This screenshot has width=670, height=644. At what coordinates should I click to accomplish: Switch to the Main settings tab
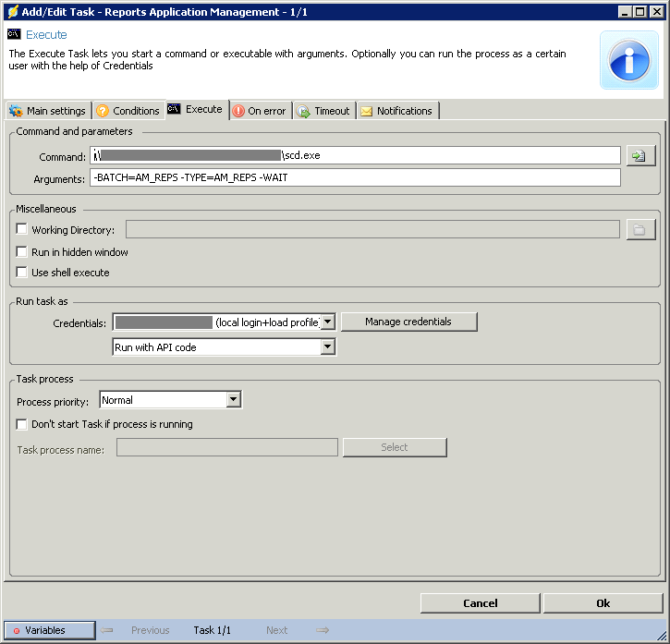coord(47,111)
